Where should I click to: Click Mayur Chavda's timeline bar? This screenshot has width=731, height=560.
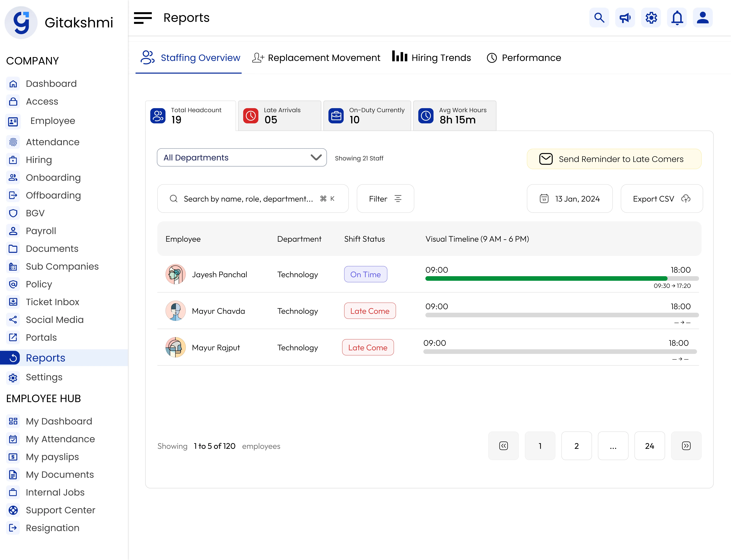[562, 315]
